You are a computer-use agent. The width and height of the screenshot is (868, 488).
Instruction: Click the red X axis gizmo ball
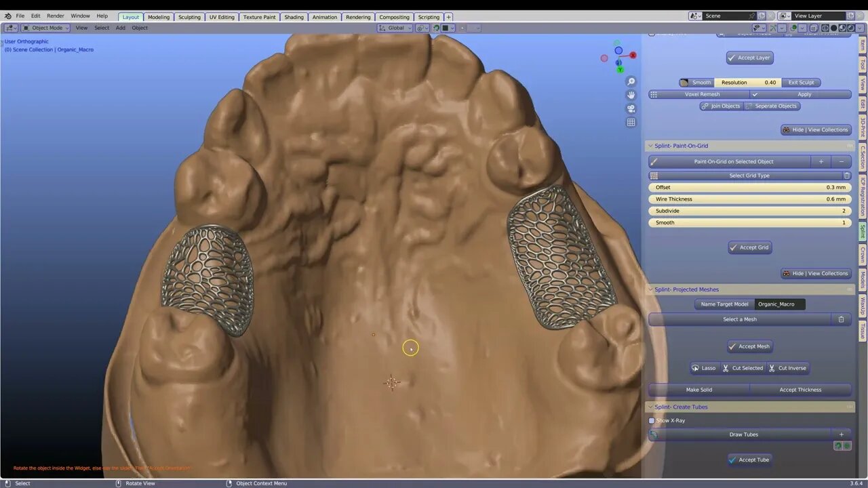coord(633,56)
